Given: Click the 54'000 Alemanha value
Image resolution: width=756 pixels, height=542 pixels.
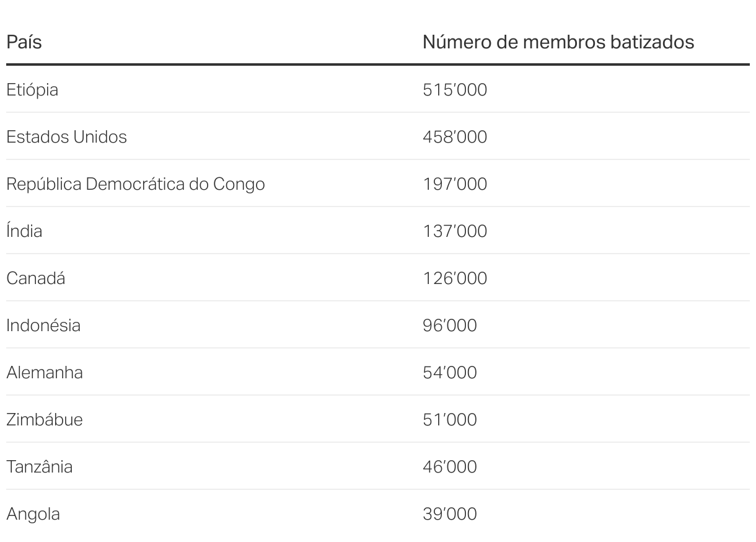Looking at the screenshot, I should tap(450, 372).
